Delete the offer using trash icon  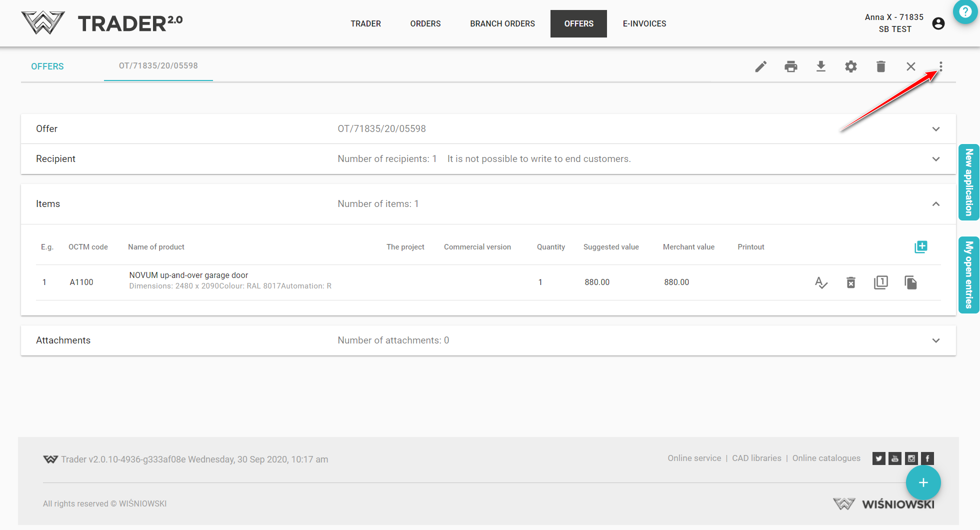[880, 66]
